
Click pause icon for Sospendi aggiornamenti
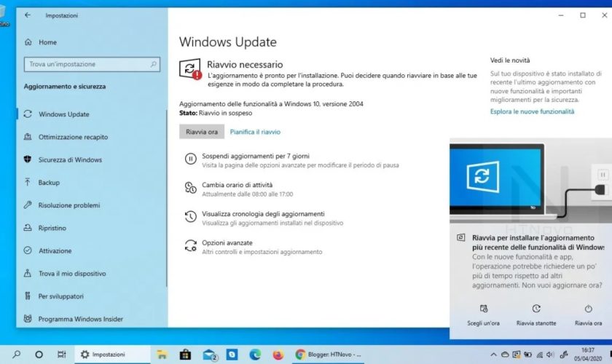[190, 159]
